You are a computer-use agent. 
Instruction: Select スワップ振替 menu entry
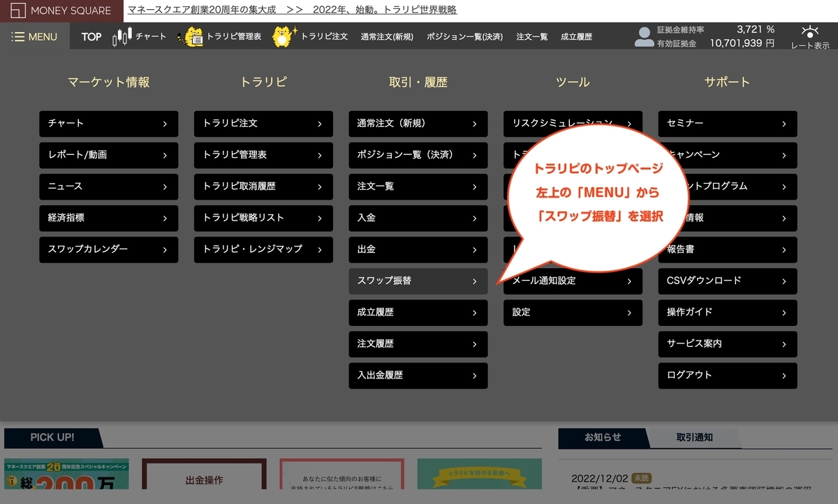(x=418, y=281)
